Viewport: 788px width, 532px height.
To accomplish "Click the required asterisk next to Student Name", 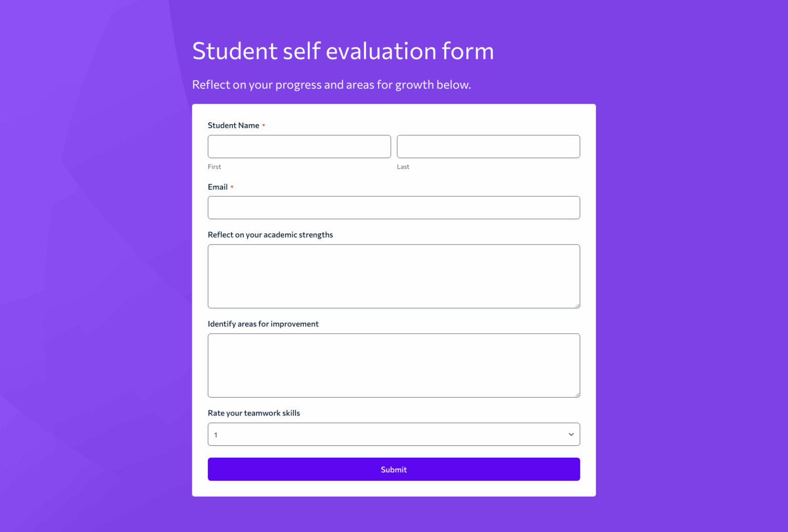I will pos(264,125).
